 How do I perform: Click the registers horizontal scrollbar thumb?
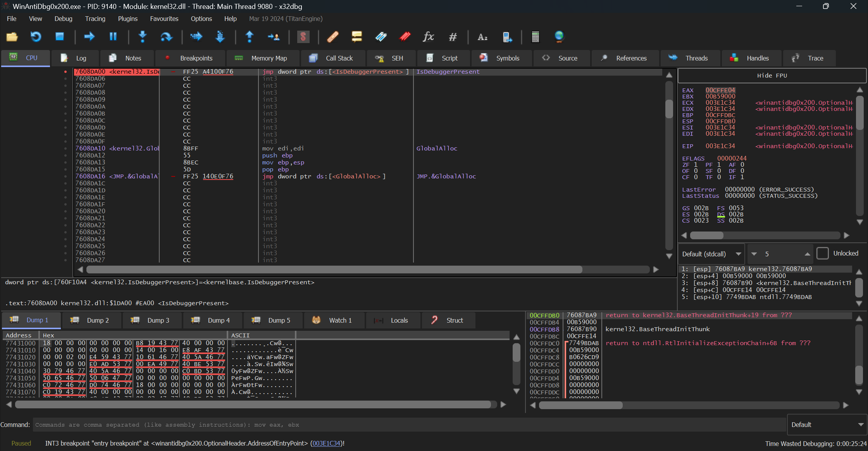coord(707,235)
